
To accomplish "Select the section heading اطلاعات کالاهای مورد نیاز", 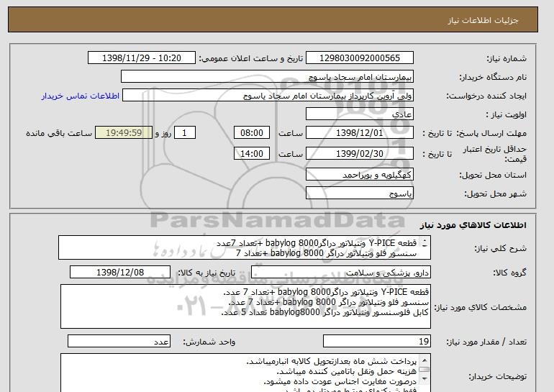I will coord(473,225).
